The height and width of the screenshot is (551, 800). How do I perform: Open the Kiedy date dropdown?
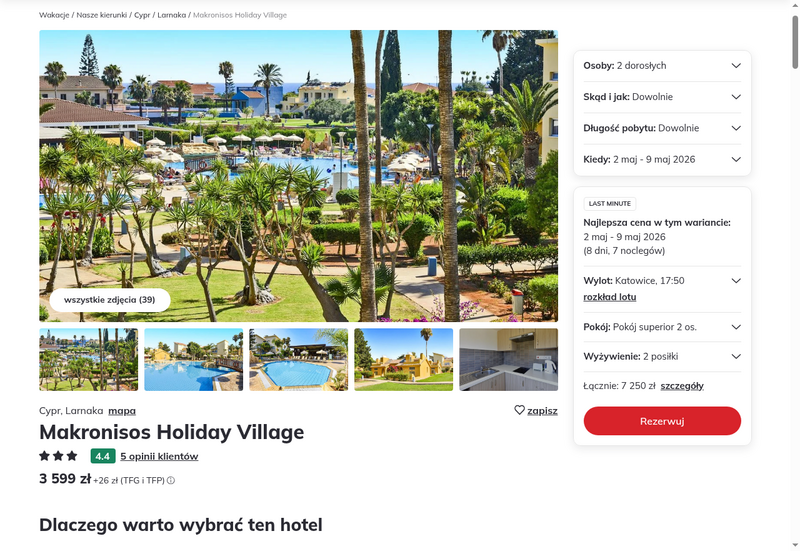point(662,159)
